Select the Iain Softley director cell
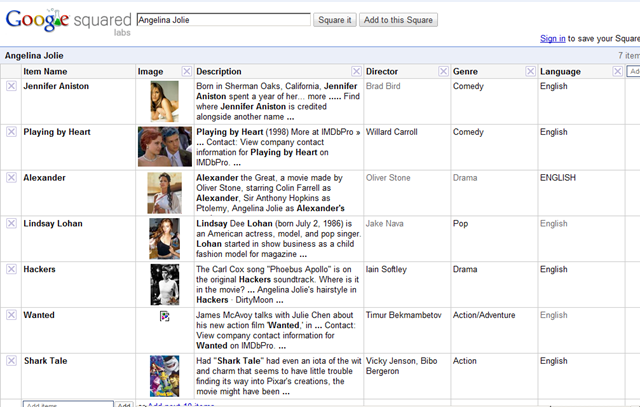This screenshot has height=407, width=640. point(386,269)
